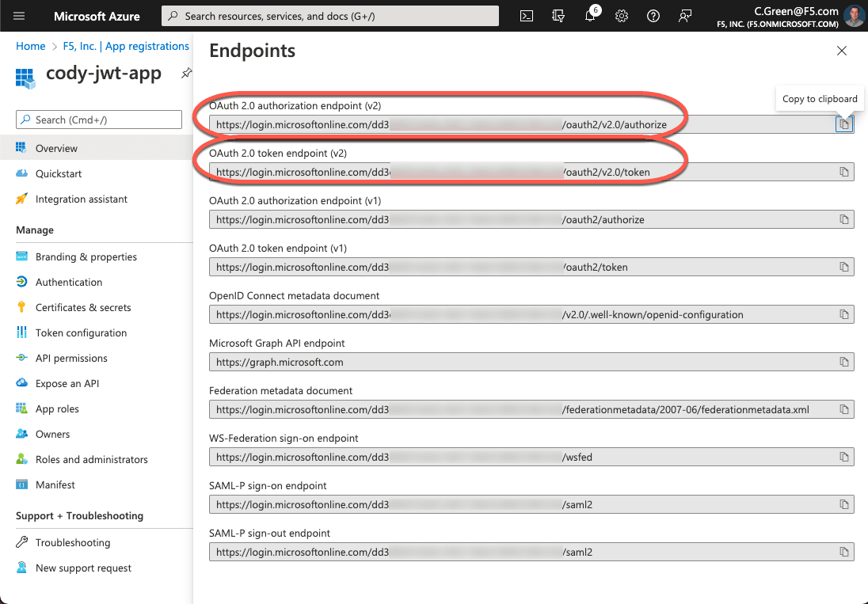This screenshot has width=868, height=604.
Task: Select Authentication in the sidebar
Action: tap(69, 282)
